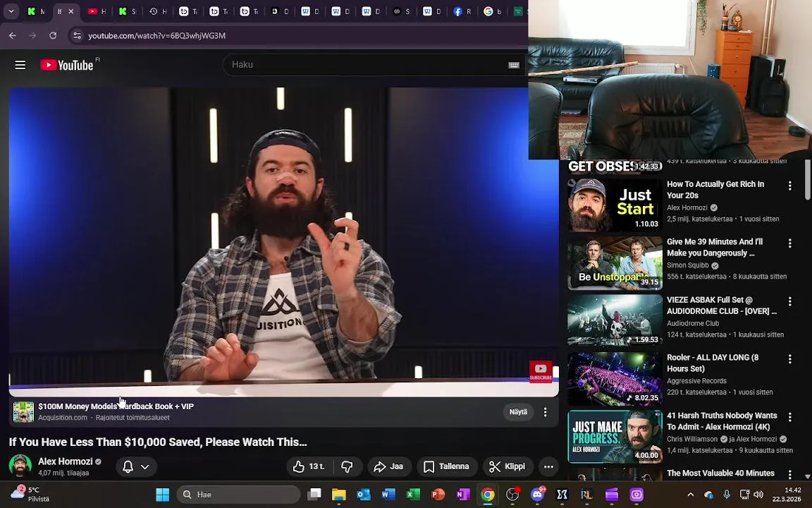Image resolution: width=812 pixels, height=508 pixels.
Task: Open 41 Harsh Truths video title
Action: click(722, 421)
